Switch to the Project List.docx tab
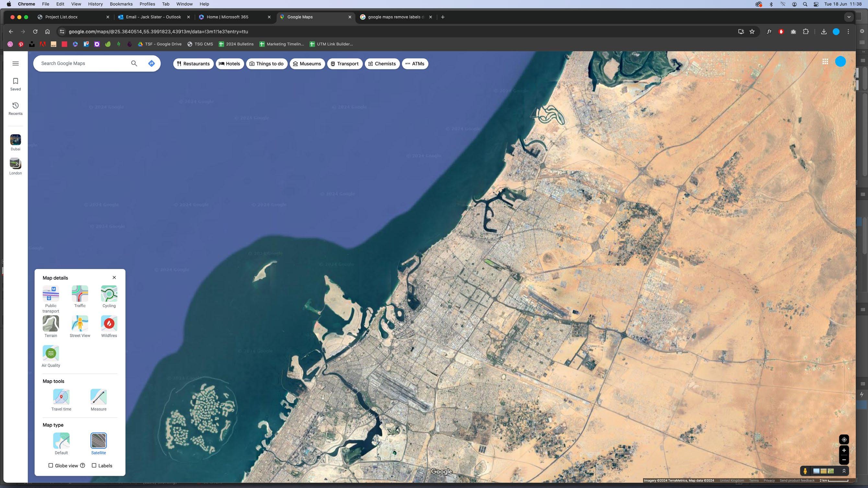 point(61,17)
